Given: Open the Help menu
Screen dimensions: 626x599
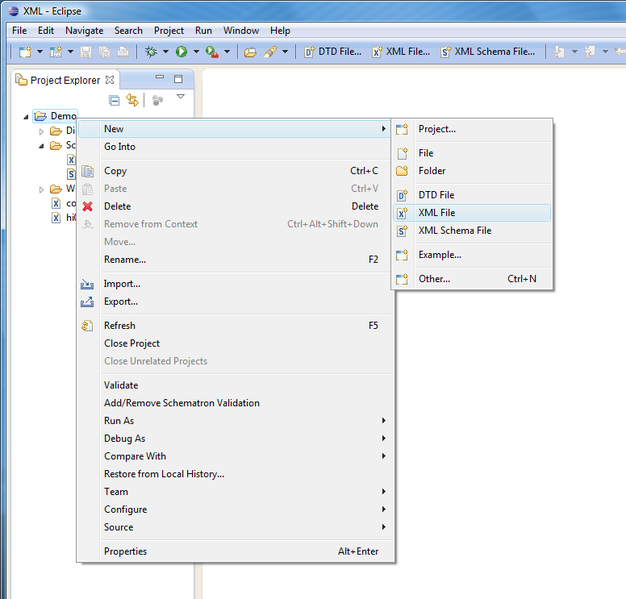Looking at the screenshot, I should pos(280,31).
